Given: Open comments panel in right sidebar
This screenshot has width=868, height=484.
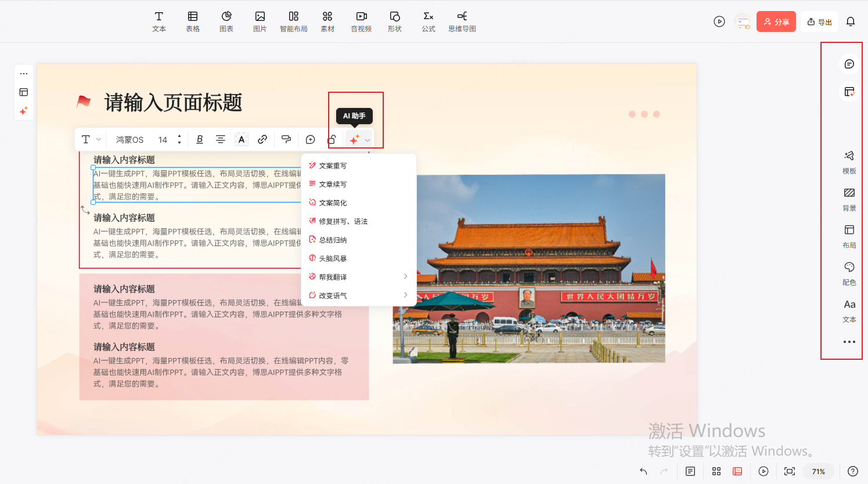Looking at the screenshot, I should [849, 64].
